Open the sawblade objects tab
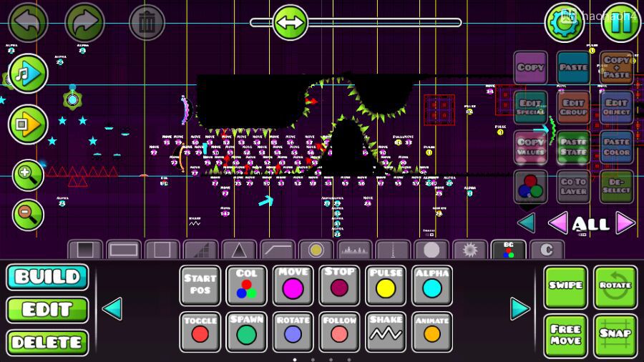This screenshot has height=362, width=644. click(470, 249)
